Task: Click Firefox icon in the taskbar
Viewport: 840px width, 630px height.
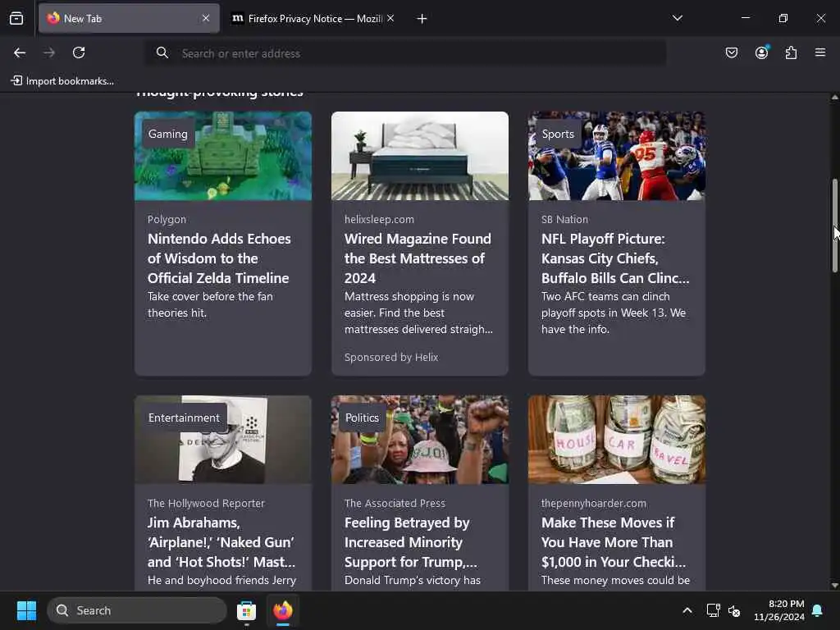Action: click(x=283, y=610)
